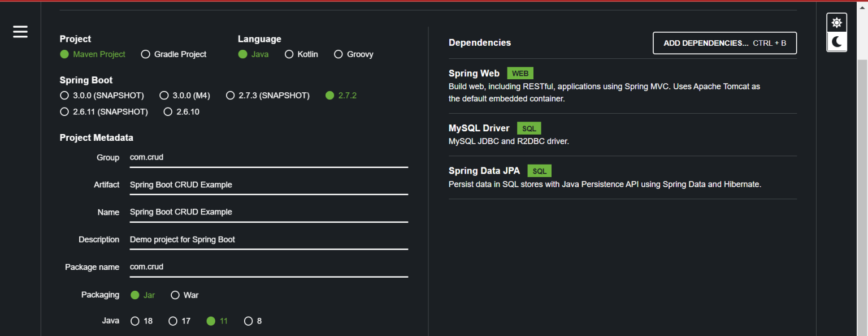Select Gradle Project build type
Viewport: 868px width, 336px height.
pos(146,54)
